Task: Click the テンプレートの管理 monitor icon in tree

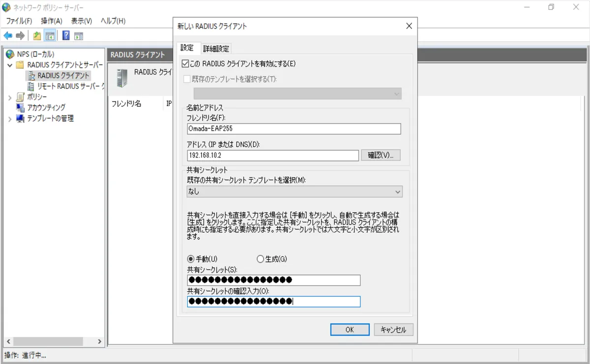Action: [20, 118]
